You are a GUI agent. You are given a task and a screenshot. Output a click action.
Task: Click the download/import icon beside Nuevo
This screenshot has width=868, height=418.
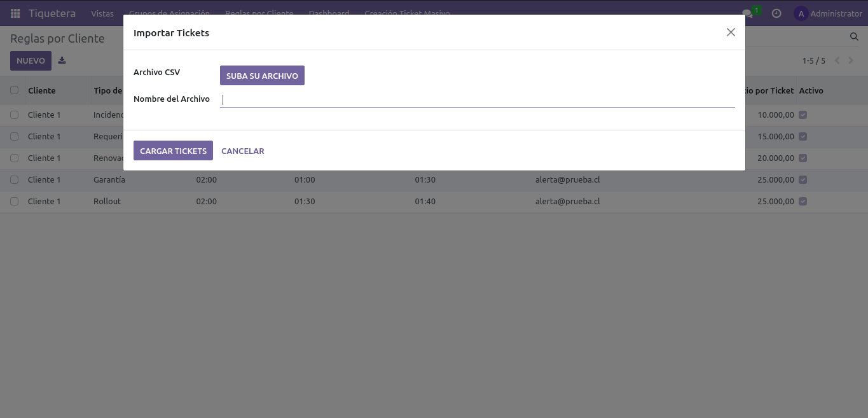click(62, 60)
